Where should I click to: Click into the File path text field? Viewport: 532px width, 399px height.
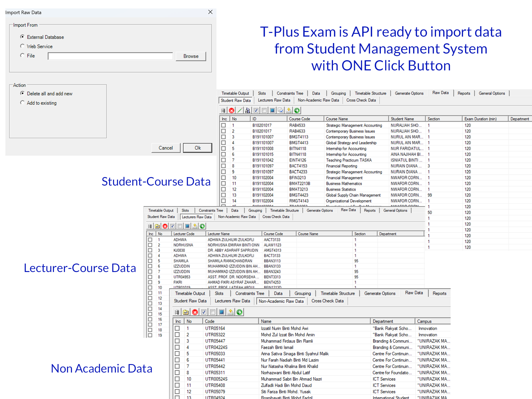(x=110, y=56)
